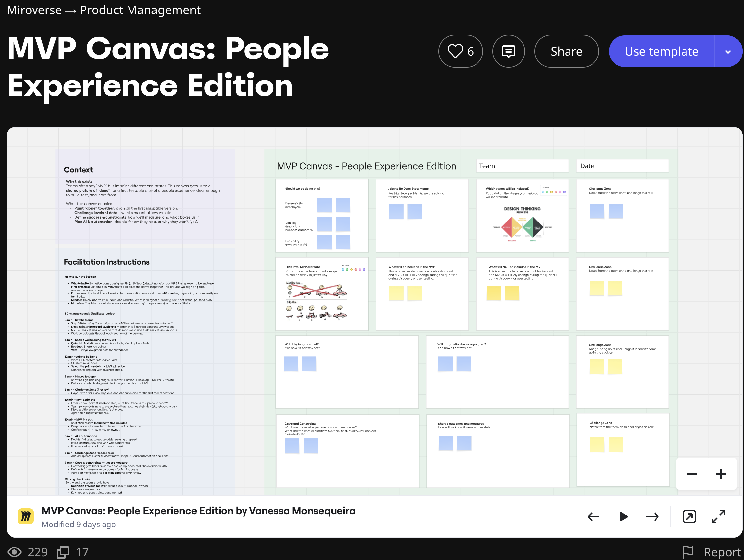Click the Miro logo icon

(26, 516)
